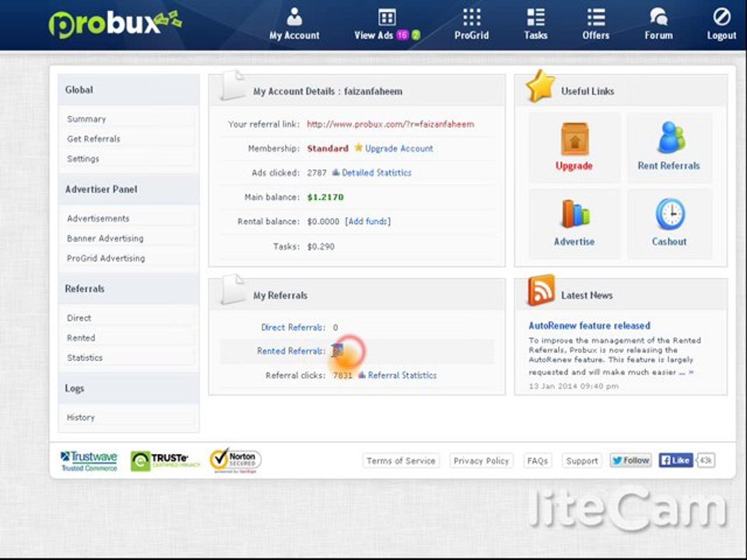Click the green 2 ads badge

click(x=416, y=35)
